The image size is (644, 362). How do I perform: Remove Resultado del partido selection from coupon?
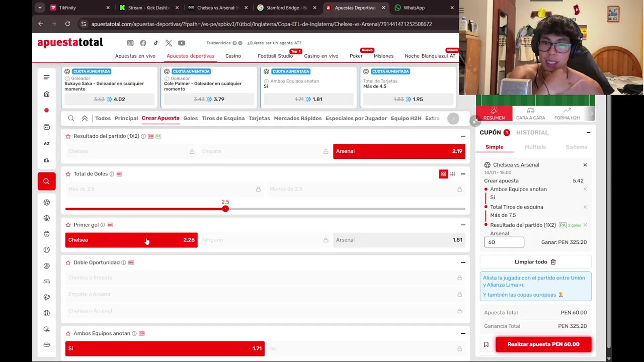(x=585, y=225)
